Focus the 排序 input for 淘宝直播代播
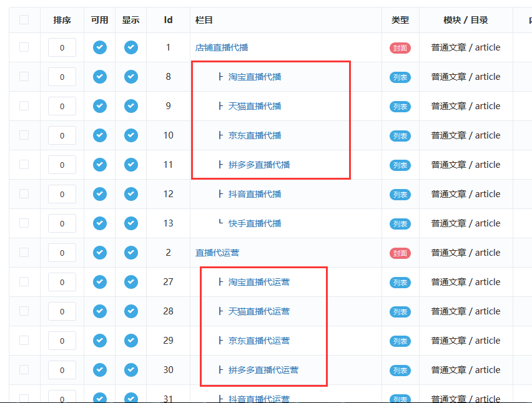The width and height of the screenshot is (532, 403). [x=62, y=77]
